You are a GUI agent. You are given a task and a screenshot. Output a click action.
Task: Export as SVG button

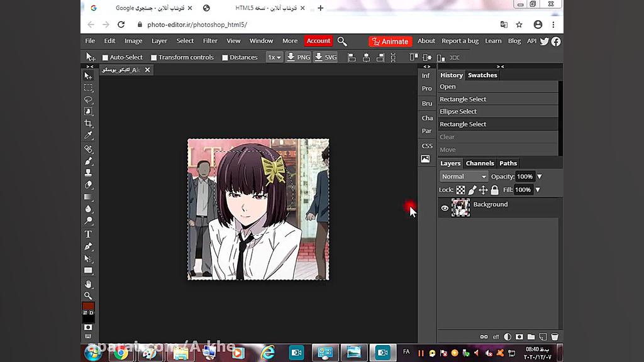(x=326, y=57)
